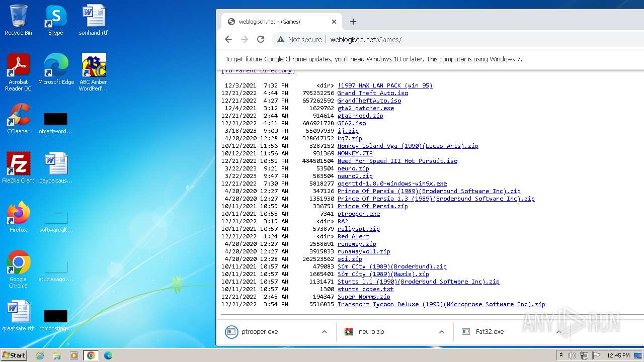Download ptrooper.exe from listing
The image size is (644, 362).
pos(359,214)
